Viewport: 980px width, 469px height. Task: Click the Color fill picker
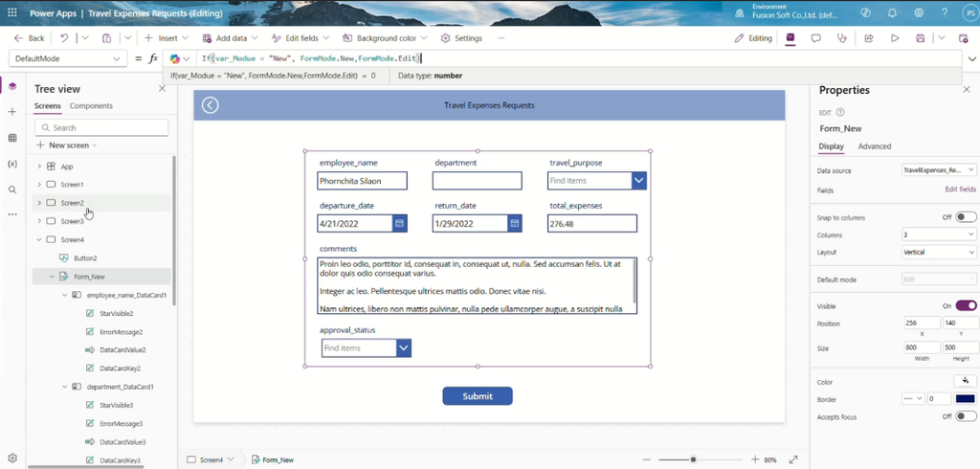pyautogui.click(x=966, y=381)
